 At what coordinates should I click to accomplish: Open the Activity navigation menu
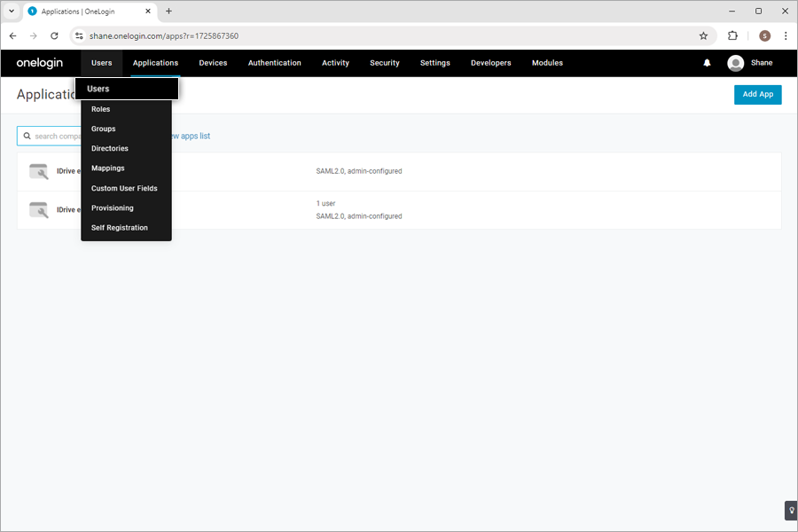tap(335, 63)
